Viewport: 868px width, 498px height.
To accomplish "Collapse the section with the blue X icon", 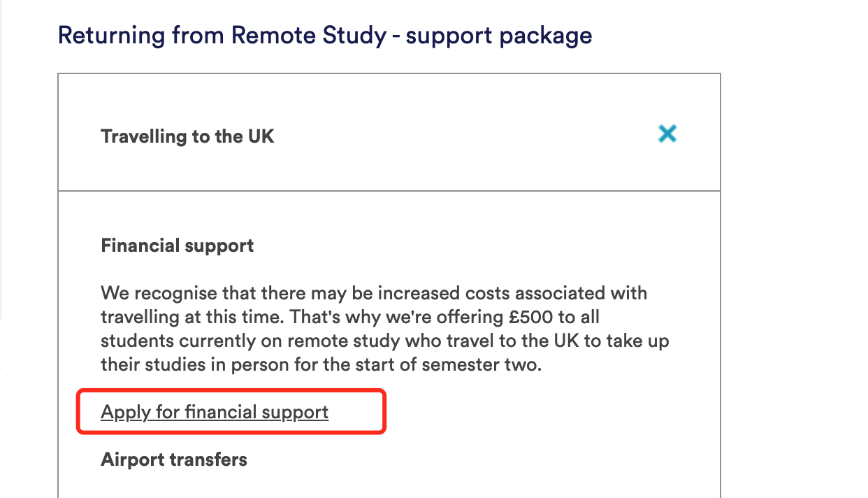I will (x=667, y=134).
